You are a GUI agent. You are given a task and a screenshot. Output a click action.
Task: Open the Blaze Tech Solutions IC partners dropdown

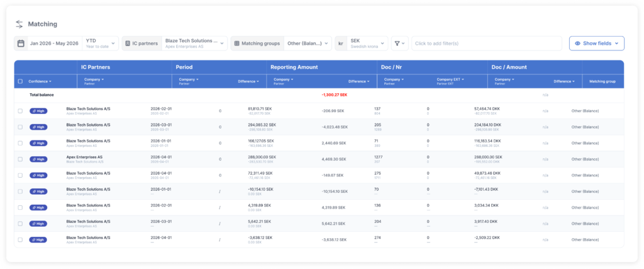pyautogui.click(x=195, y=43)
